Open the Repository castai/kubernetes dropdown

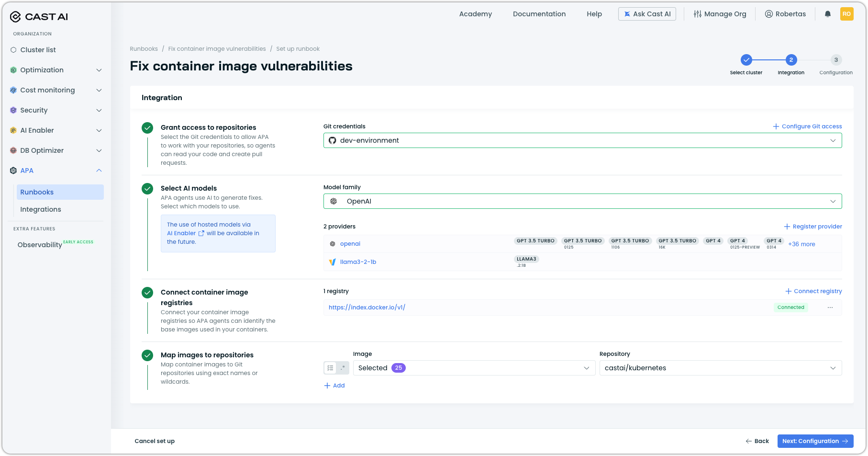click(x=721, y=368)
